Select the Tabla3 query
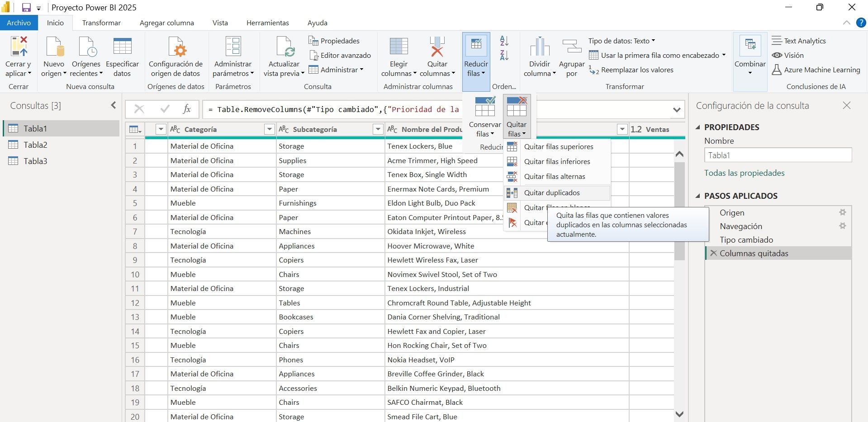Viewport: 868px width, 422px height. pyautogui.click(x=61, y=161)
